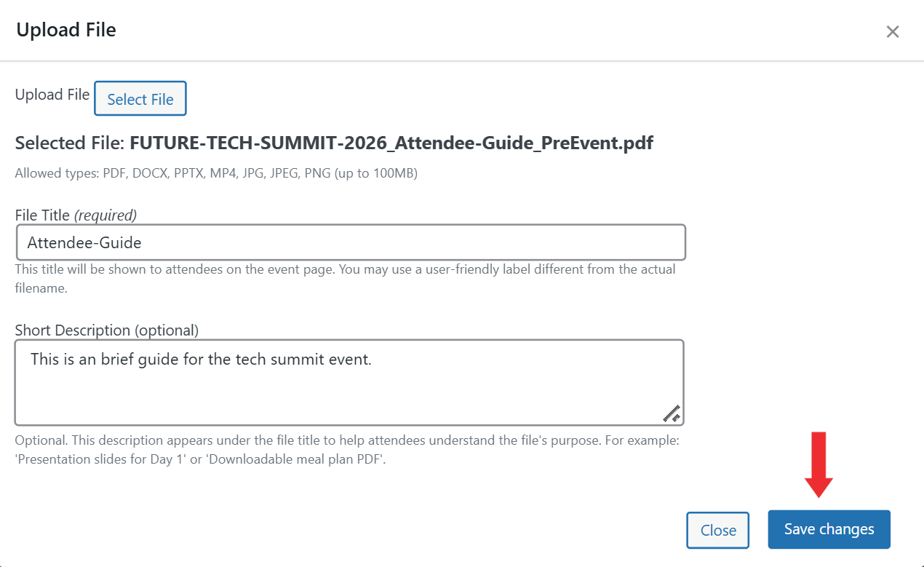Close the Upload File dialog with the X icon
The width and height of the screenshot is (924, 567).
pyautogui.click(x=893, y=32)
